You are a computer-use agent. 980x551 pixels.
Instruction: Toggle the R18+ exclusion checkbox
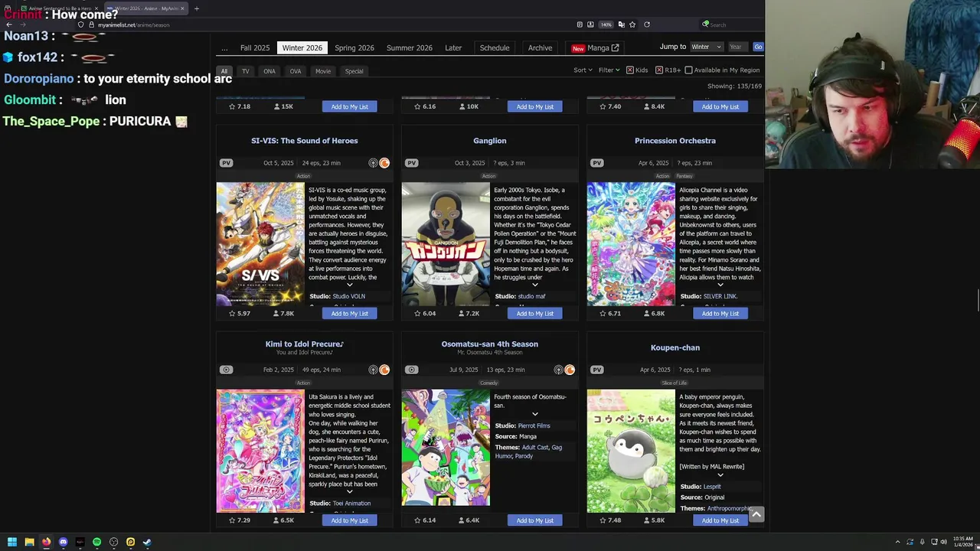point(659,70)
